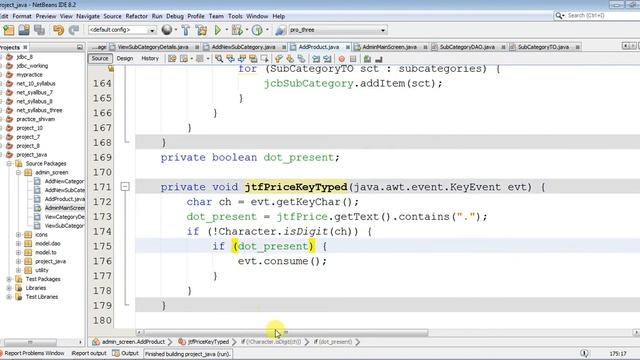Screen dimensions: 640x360
Task: Expand the Libraries node
Action: tap(9, 288)
